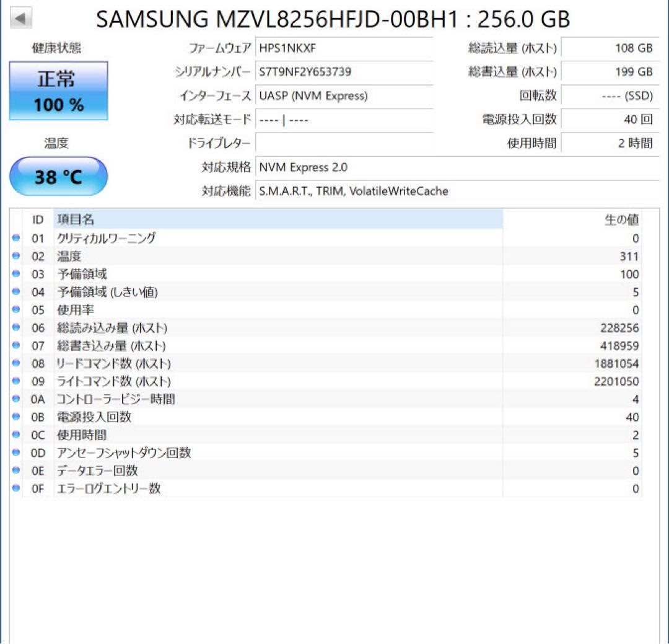The width and height of the screenshot is (669, 644).
Task: Select row 09 ライトコマンド数 (ホスト)
Action: (x=326, y=381)
